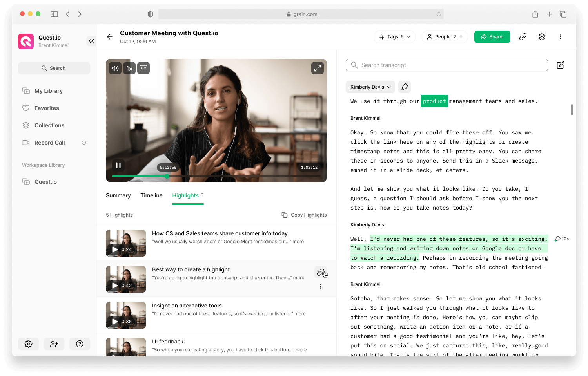
Task: Play the Best way highlight thumbnail
Action: point(126,279)
